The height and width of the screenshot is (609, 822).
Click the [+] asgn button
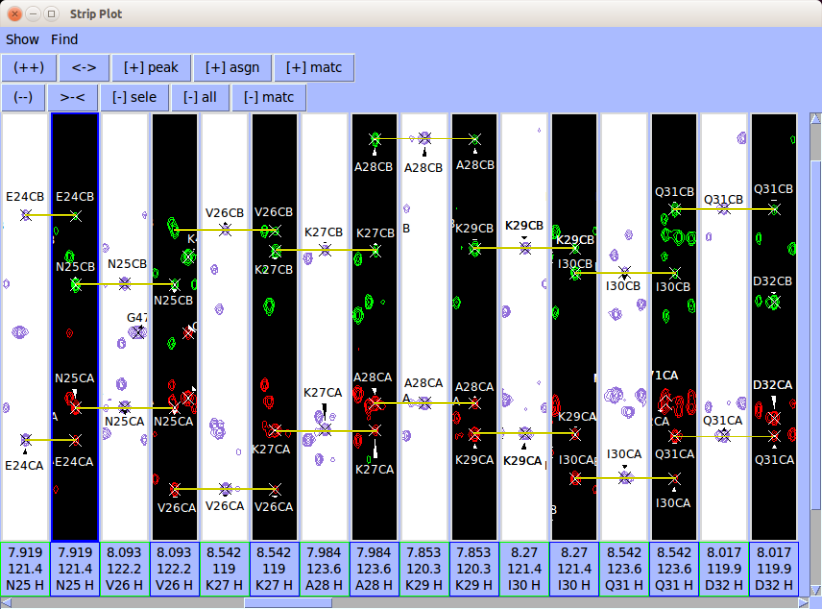point(232,68)
